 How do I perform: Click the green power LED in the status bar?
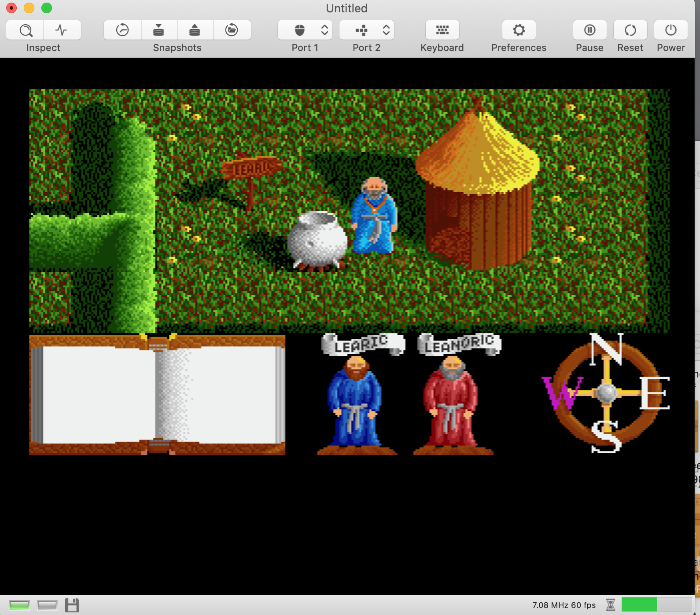(x=19, y=605)
